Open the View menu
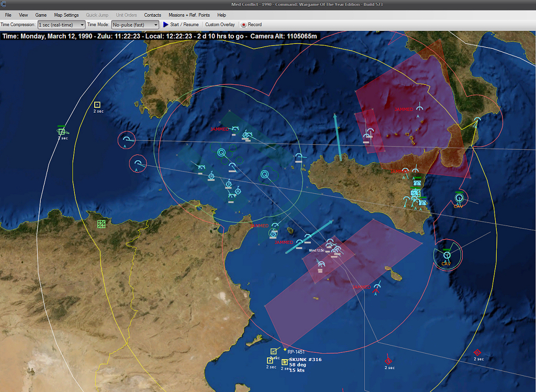Viewport: 536px width, 392px height. 23,15
